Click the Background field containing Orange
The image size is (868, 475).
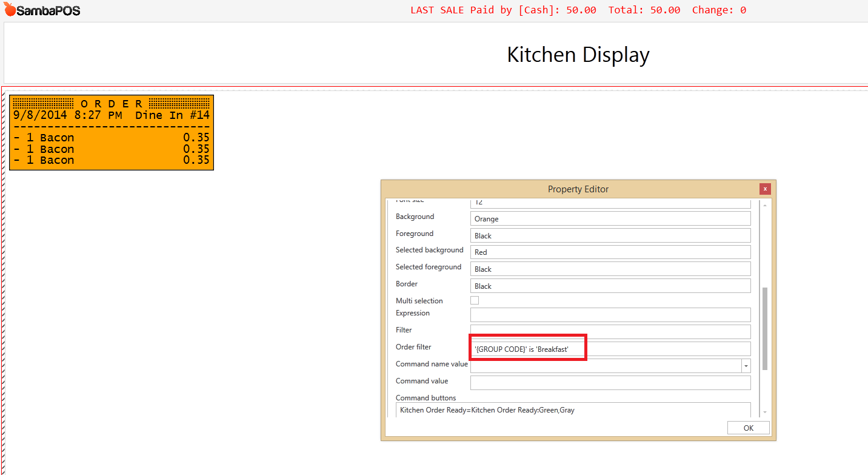click(x=610, y=218)
